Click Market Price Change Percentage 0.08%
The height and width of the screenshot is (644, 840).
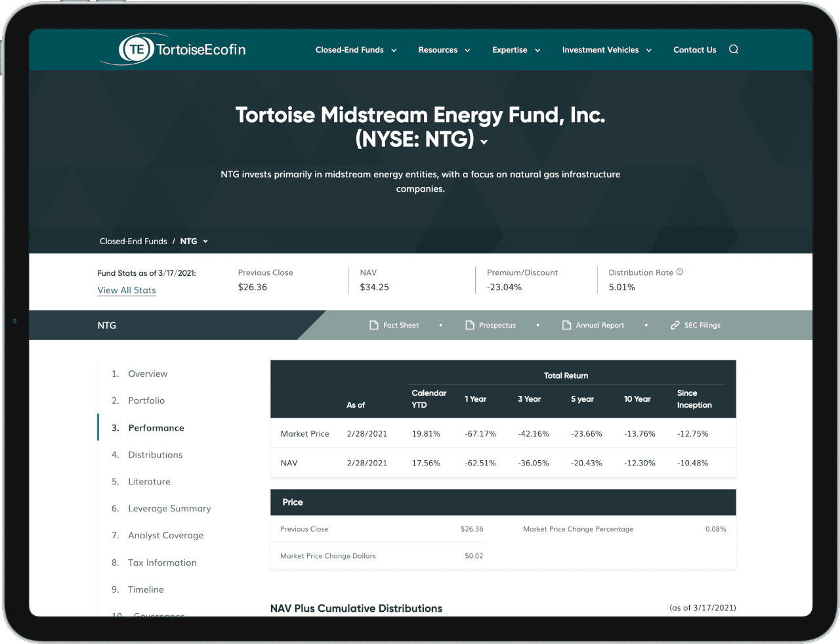[x=716, y=529]
